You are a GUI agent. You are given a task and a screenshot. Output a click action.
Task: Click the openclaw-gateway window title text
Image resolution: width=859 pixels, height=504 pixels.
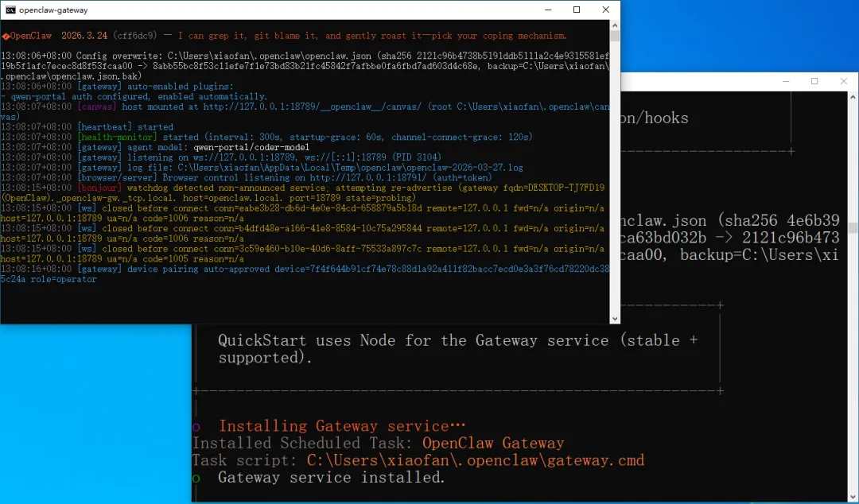53,10
